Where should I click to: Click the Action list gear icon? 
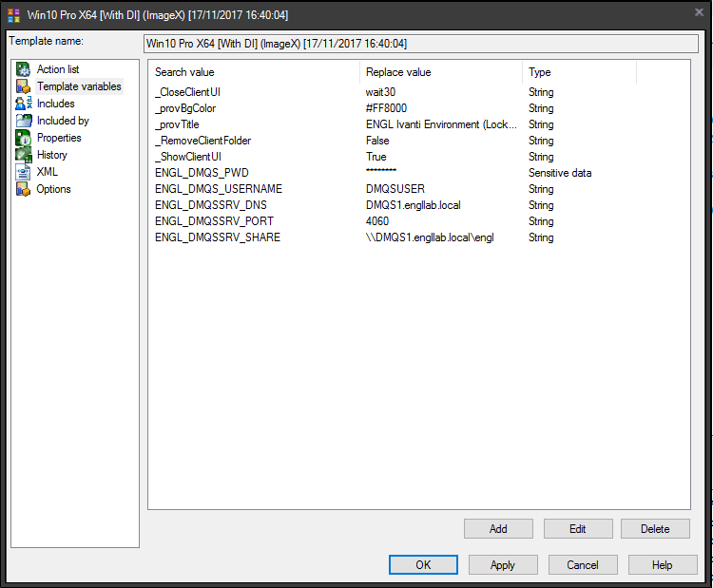23,69
